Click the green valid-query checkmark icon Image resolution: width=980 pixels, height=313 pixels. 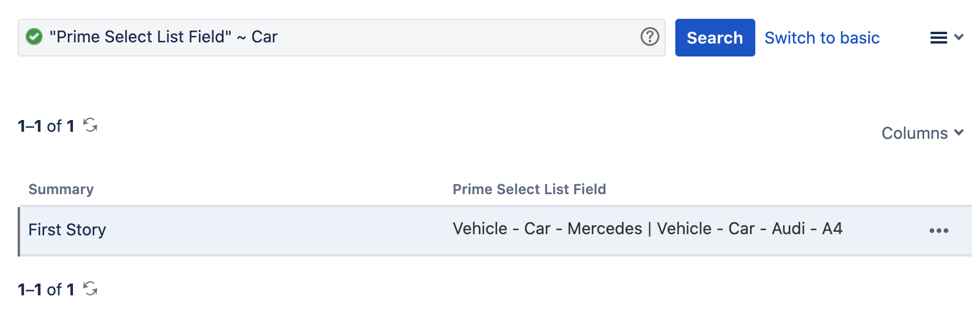pyautogui.click(x=34, y=37)
